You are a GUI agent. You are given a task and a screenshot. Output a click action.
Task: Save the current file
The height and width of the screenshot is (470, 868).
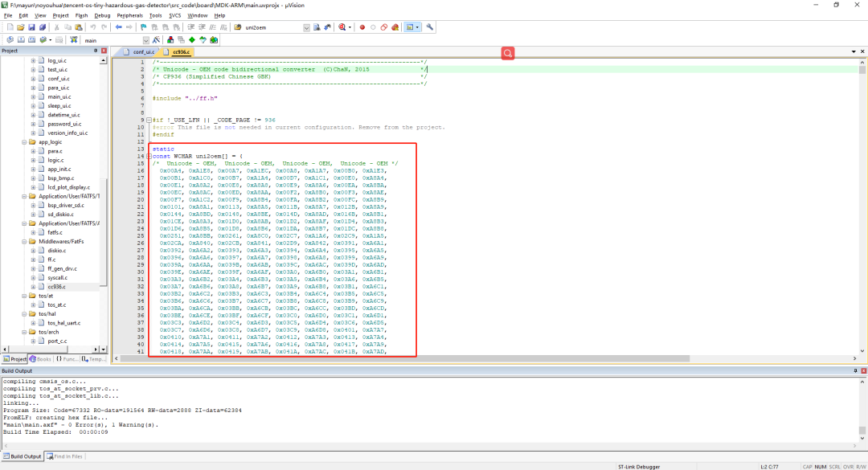31,27
